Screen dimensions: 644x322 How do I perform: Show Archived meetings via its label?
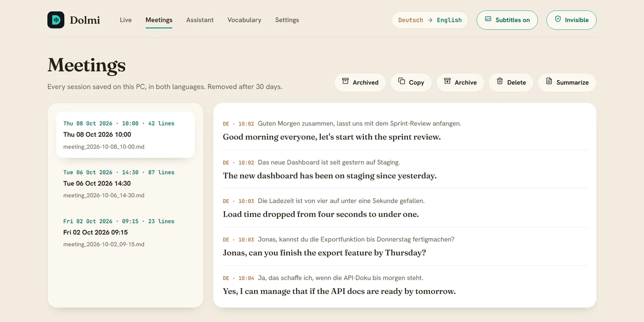click(365, 83)
